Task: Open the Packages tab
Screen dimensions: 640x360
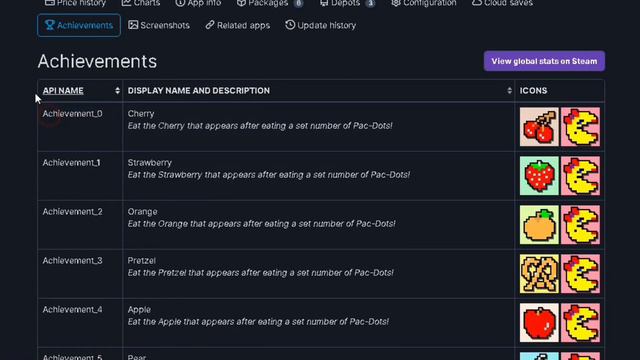Action: 269,3
